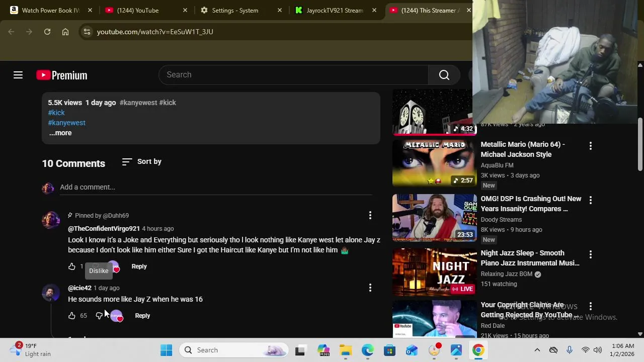Image resolution: width=644 pixels, height=362 pixels.
Task: Close the Watch Power Book tab
Action: pyautogui.click(x=90, y=10)
